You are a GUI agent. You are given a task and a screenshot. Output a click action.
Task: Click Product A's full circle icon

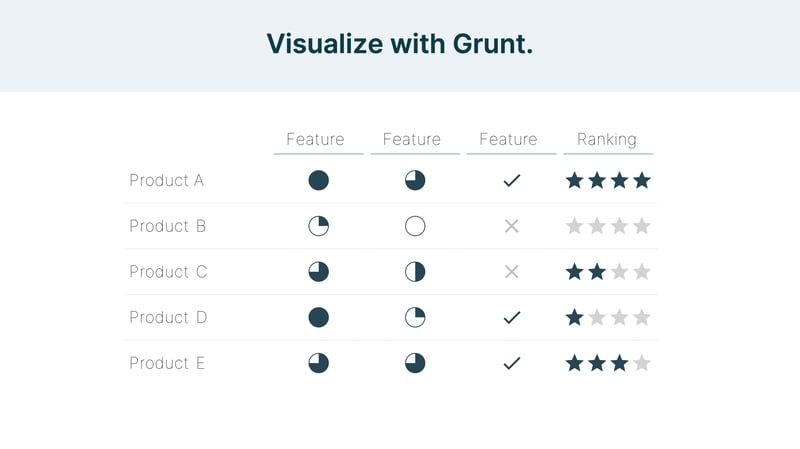pyautogui.click(x=318, y=180)
